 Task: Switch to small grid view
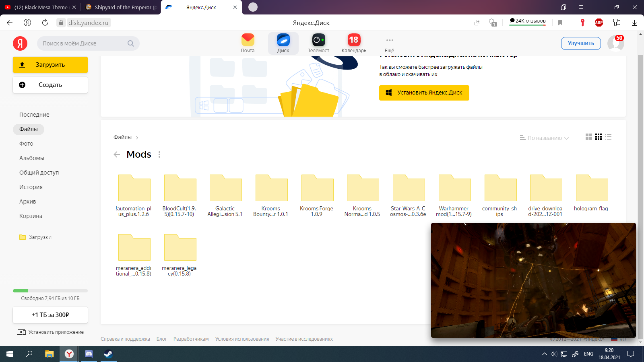click(599, 137)
